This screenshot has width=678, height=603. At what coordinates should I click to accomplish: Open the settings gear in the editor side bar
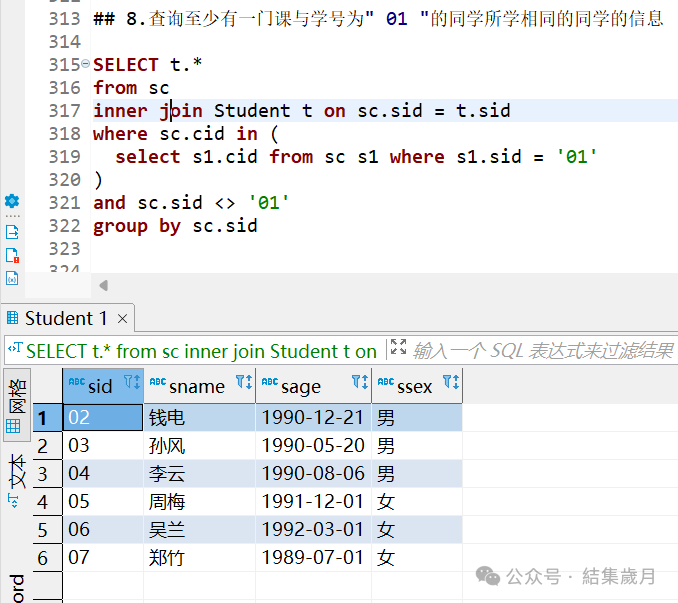12,201
